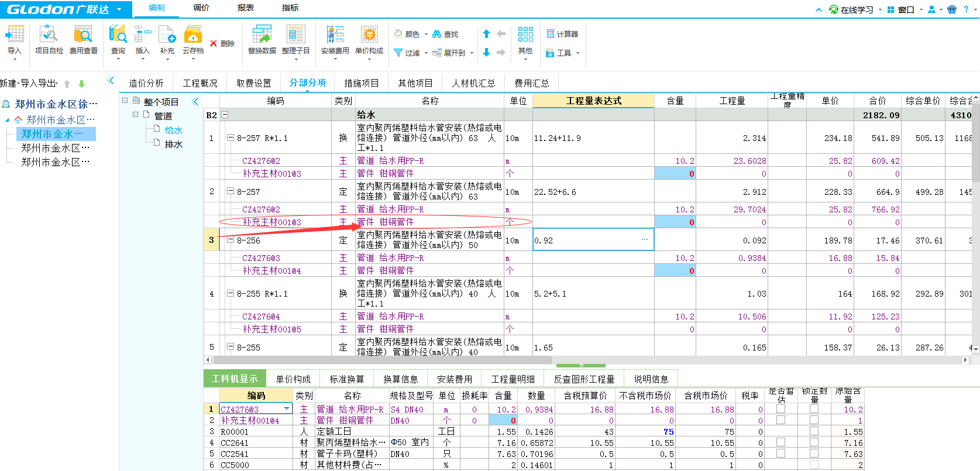
Task: Open the 项目自检 self-check tool
Action: tap(49, 40)
